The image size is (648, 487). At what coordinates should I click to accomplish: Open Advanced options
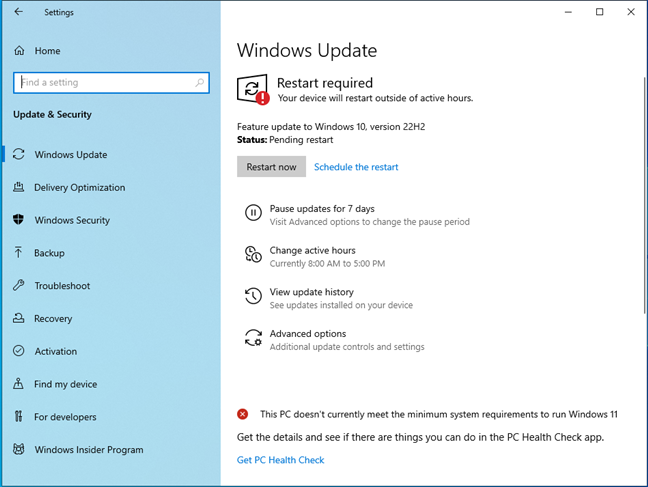(x=308, y=334)
